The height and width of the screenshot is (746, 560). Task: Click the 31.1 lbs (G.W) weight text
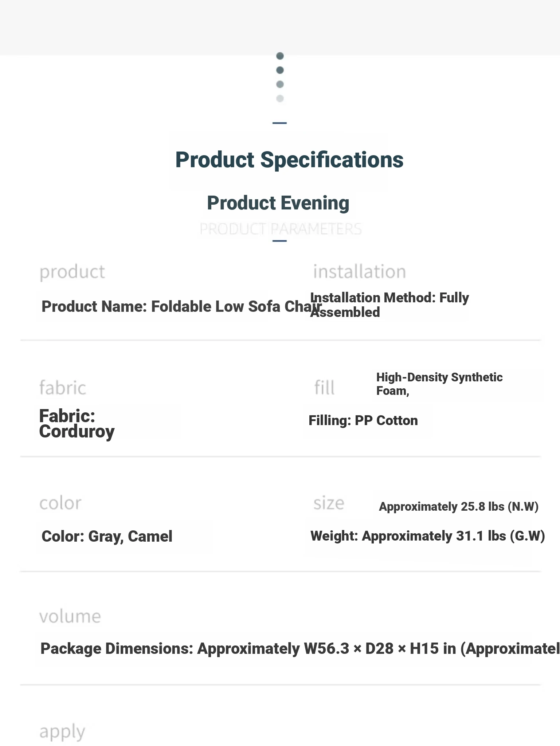click(x=427, y=536)
